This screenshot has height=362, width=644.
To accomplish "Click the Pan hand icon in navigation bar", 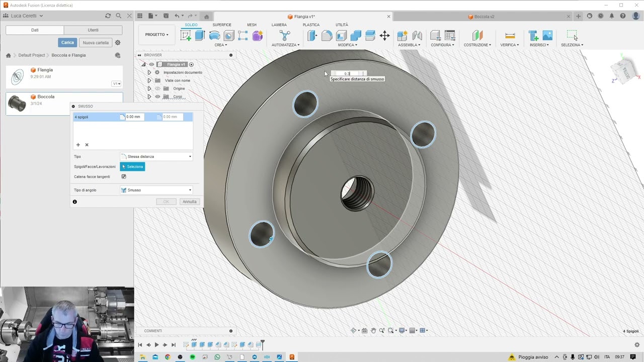I will click(x=373, y=330).
